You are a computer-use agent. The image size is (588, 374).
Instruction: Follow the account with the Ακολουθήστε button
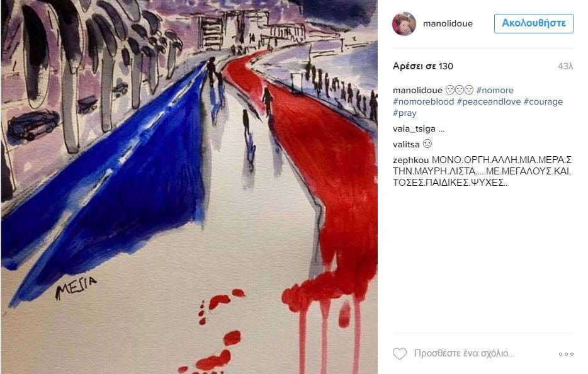534,23
